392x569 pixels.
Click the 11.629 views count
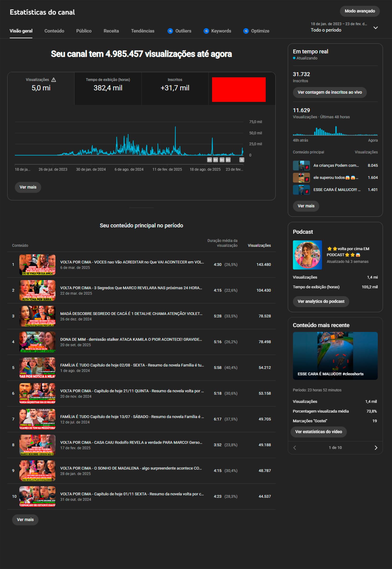pyautogui.click(x=301, y=110)
